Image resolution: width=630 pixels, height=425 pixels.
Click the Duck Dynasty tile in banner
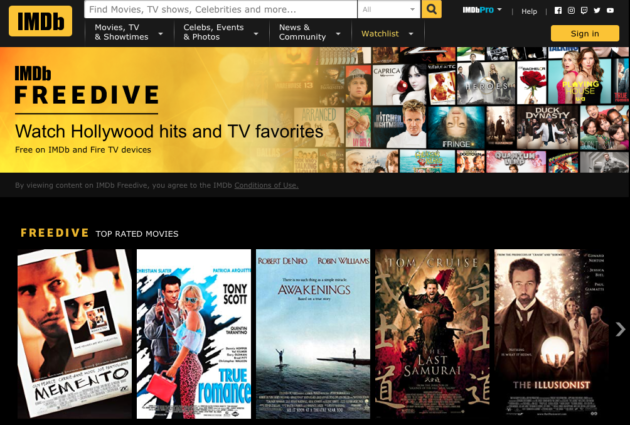point(547,127)
